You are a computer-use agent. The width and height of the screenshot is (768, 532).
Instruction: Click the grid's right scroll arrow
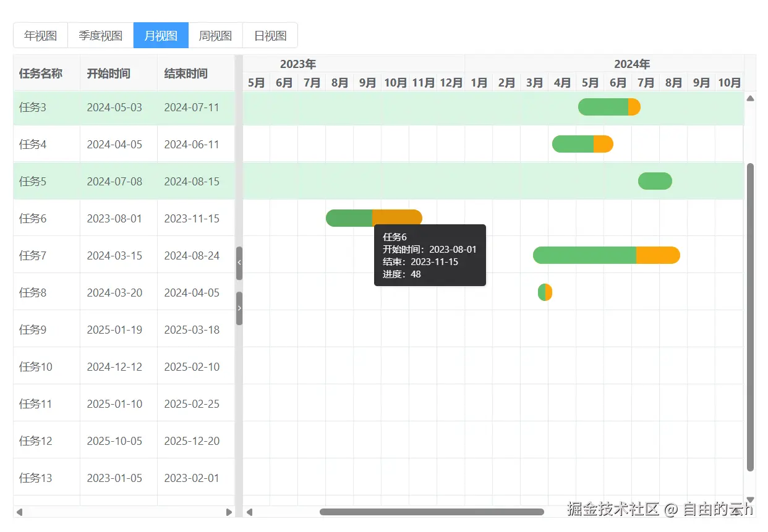pyautogui.click(x=229, y=512)
